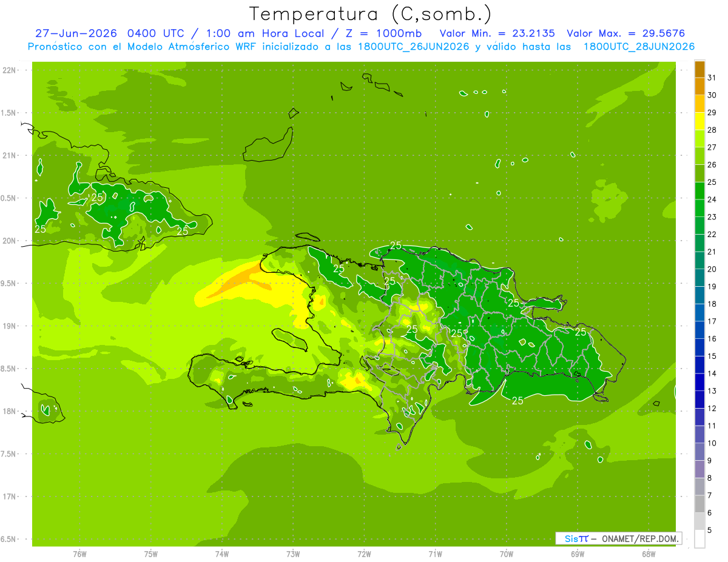Screen dimensions: 728x562
Task: Click the '18N' latitude label
Action: (9, 411)
